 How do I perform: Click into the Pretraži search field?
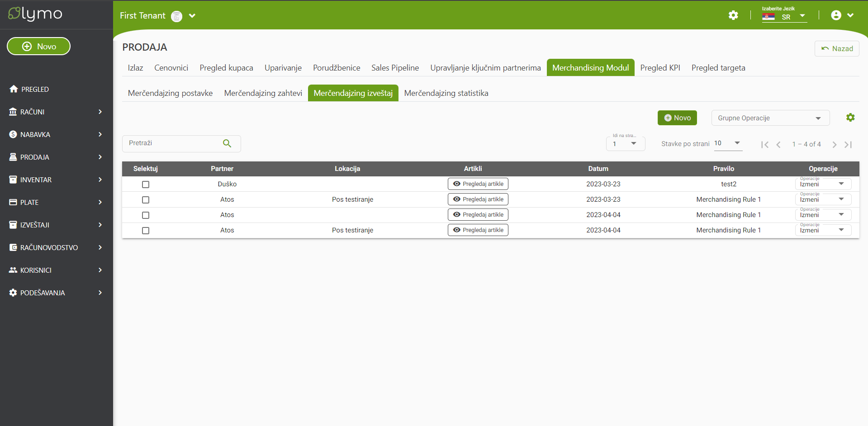tap(172, 143)
